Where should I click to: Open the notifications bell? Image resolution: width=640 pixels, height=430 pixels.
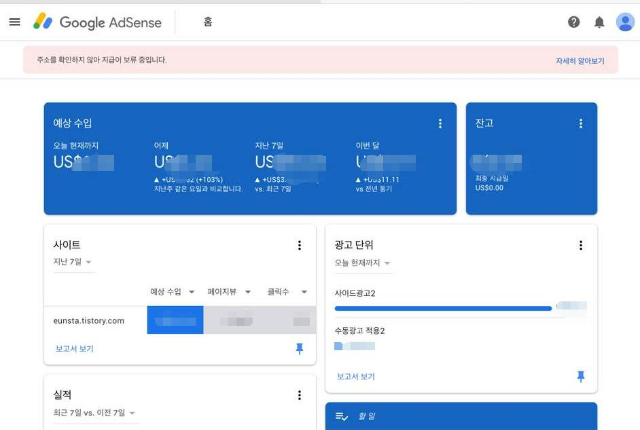[599, 22]
